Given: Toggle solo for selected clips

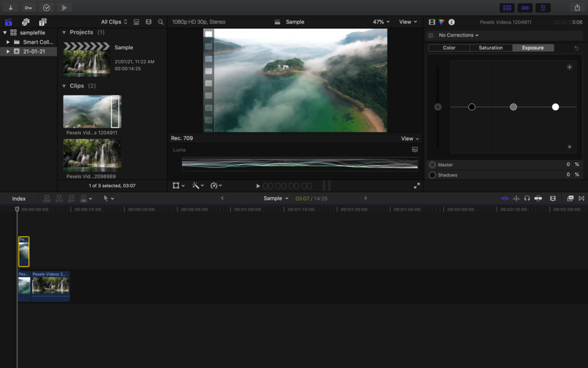Looking at the screenshot, I should pos(527,198).
